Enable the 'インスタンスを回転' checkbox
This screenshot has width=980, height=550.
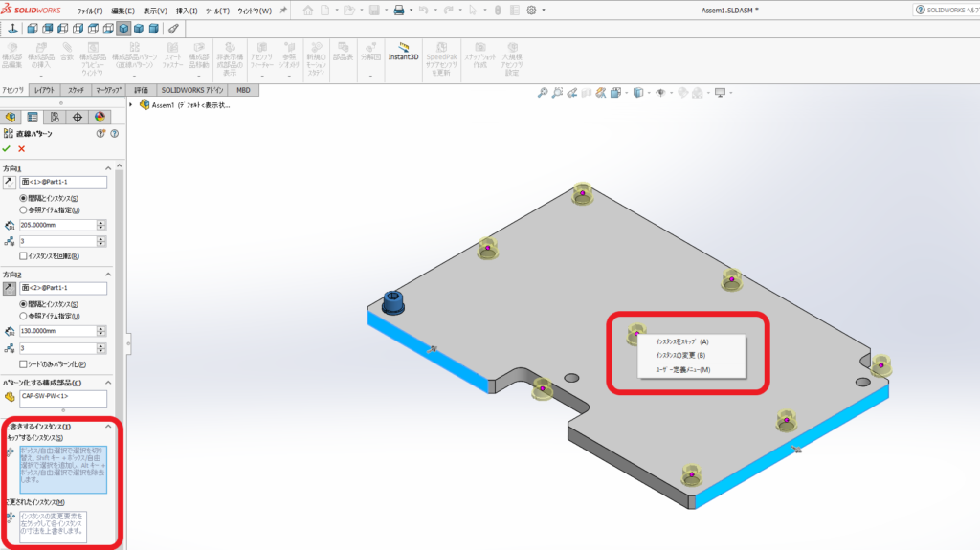[24, 255]
